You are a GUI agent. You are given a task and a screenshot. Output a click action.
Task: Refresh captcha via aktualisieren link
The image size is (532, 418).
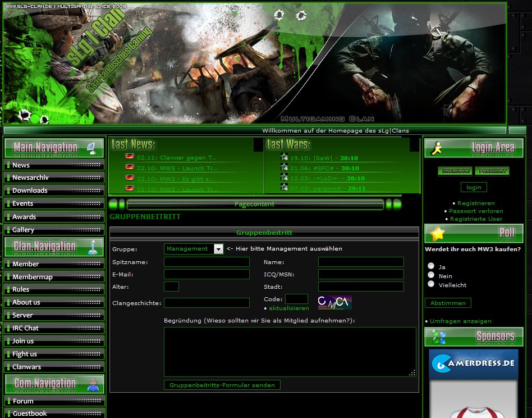(x=288, y=308)
